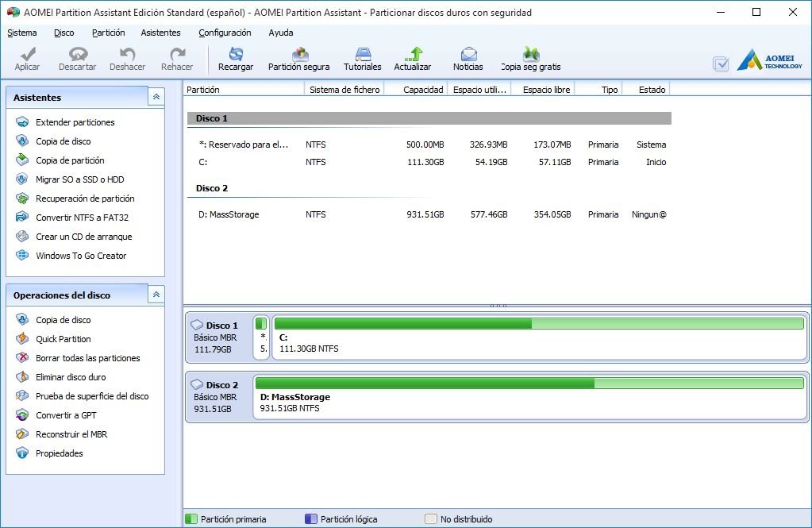Sort by the Tipo column header
The width and height of the screenshot is (812, 528).
(598, 90)
